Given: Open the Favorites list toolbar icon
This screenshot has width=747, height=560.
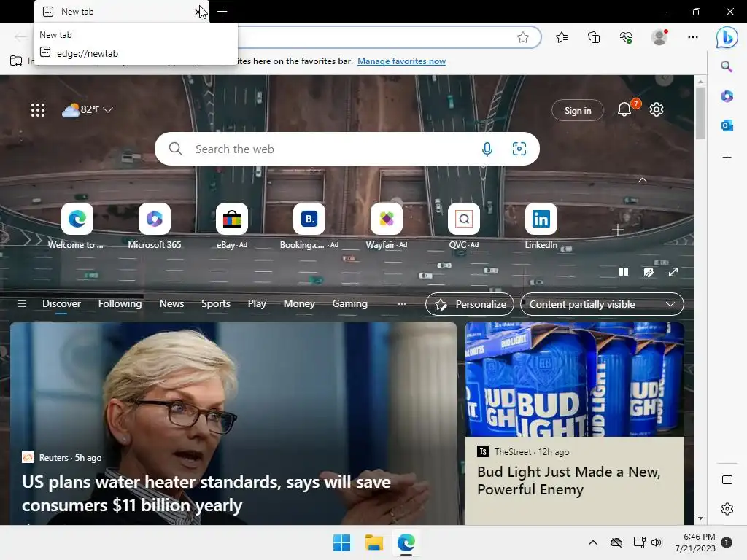Looking at the screenshot, I should (x=562, y=37).
